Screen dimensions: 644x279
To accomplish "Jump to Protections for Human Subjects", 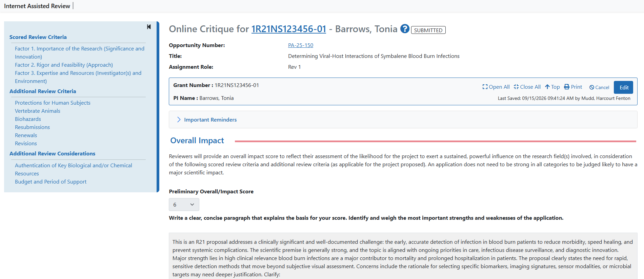I will tap(53, 103).
